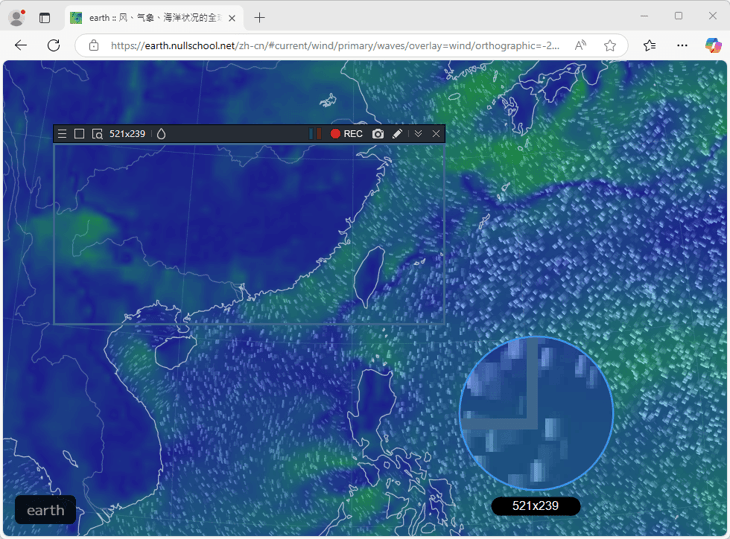Click the find-window region selection icon

pos(97,134)
